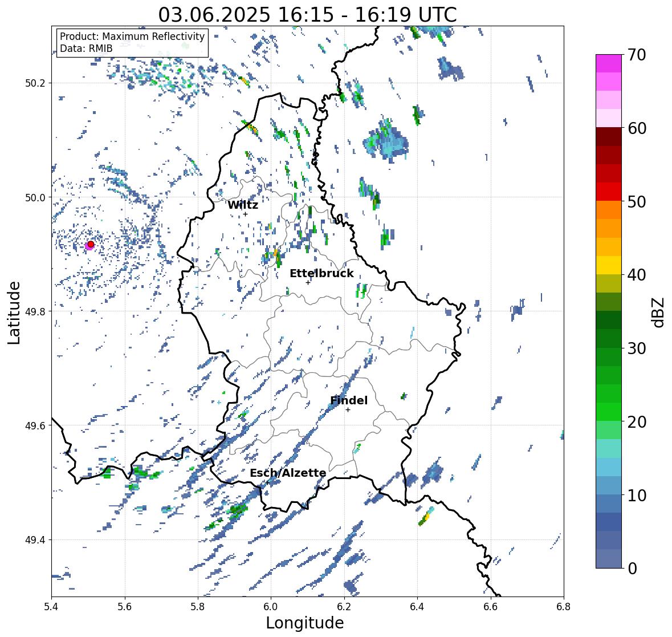Click the longitude tick label 6.0
This screenshot has width=672, height=637.
coord(271,607)
